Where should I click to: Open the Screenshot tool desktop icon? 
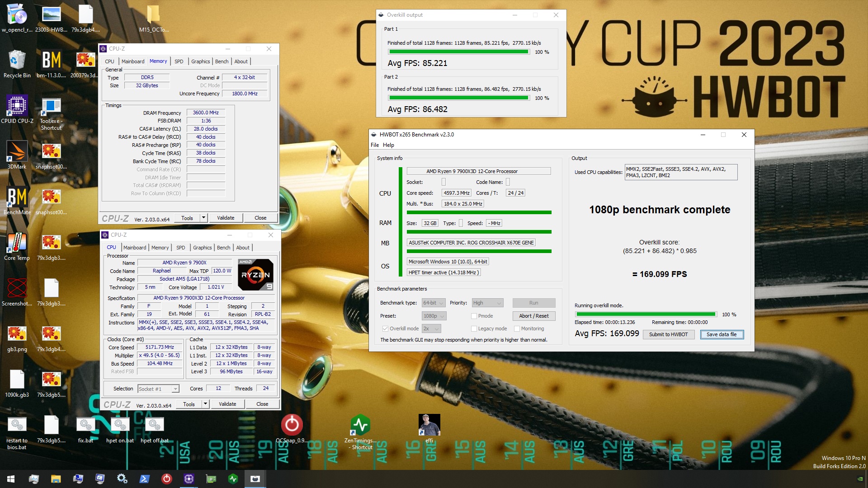pyautogui.click(x=17, y=291)
